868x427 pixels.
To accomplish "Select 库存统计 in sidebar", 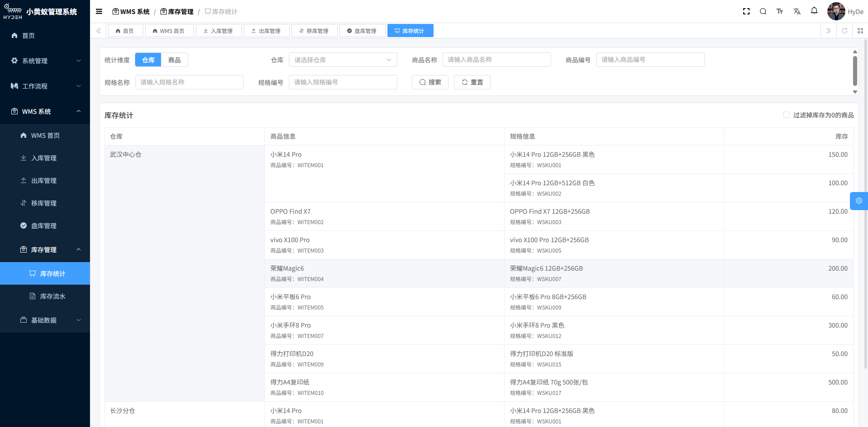I will [45, 273].
